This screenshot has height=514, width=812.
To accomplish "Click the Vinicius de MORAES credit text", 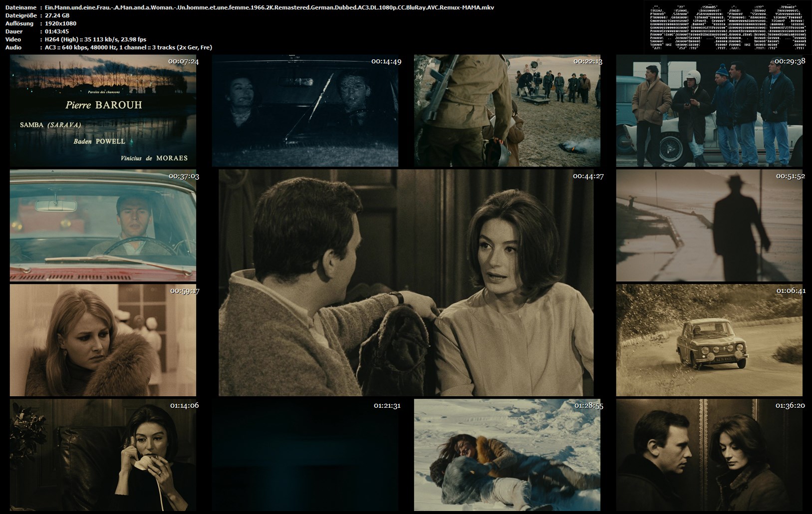I will click(x=154, y=158).
